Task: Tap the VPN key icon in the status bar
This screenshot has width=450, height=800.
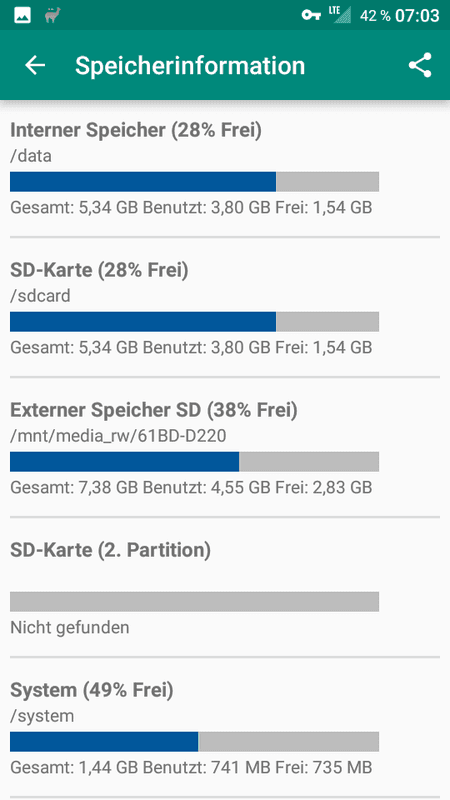Action: pos(311,15)
